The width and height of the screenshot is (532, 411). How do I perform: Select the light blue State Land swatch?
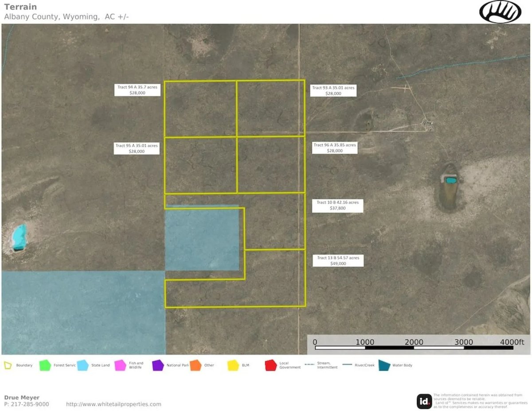pos(82,365)
